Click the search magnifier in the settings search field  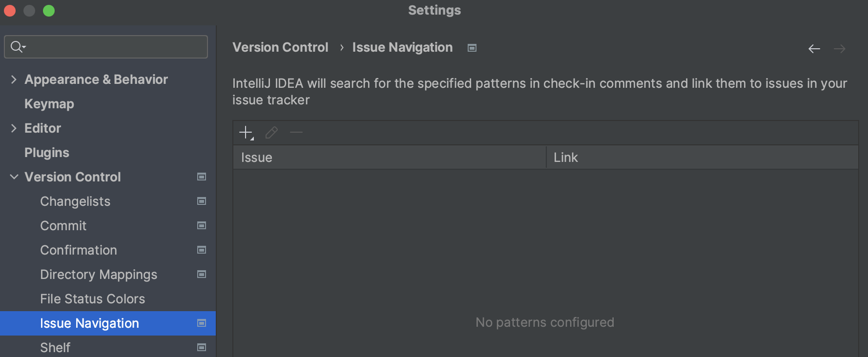17,46
